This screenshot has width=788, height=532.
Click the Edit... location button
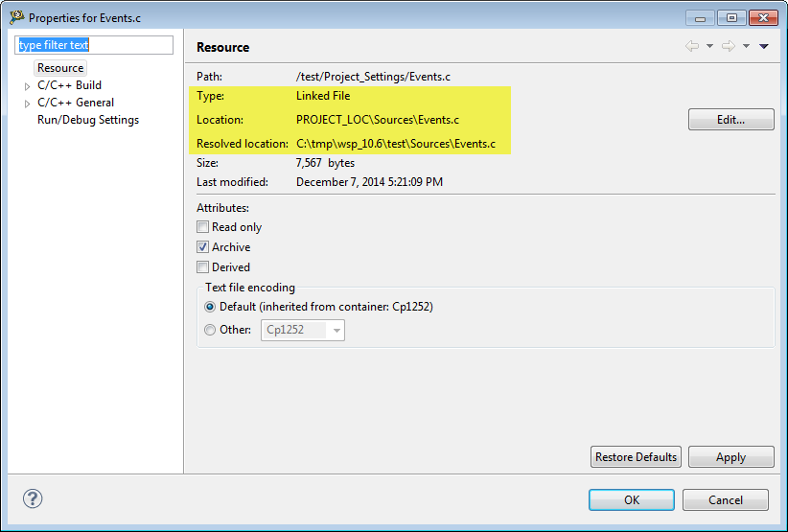point(730,120)
